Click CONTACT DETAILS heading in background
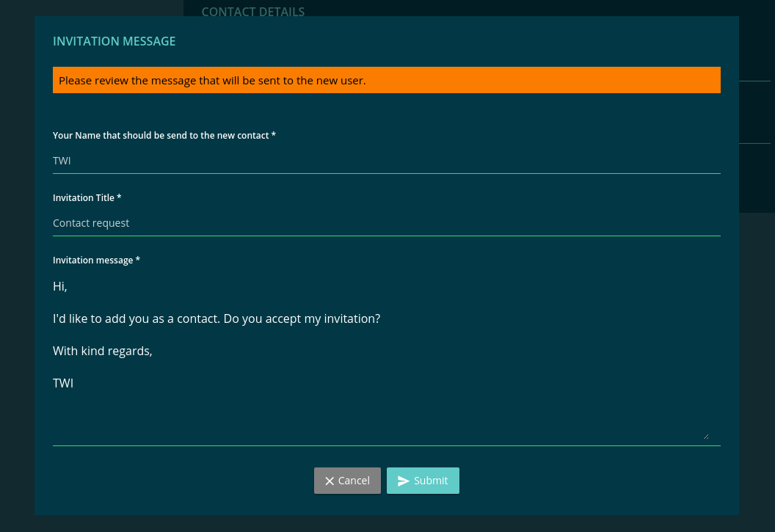This screenshot has height=532, width=775. [x=253, y=11]
